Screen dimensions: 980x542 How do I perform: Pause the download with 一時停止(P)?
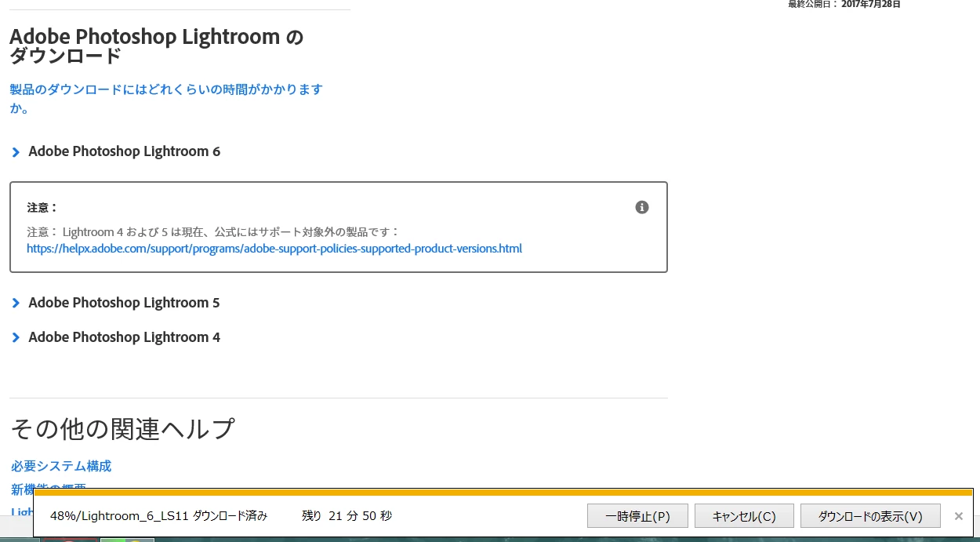pos(637,516)
